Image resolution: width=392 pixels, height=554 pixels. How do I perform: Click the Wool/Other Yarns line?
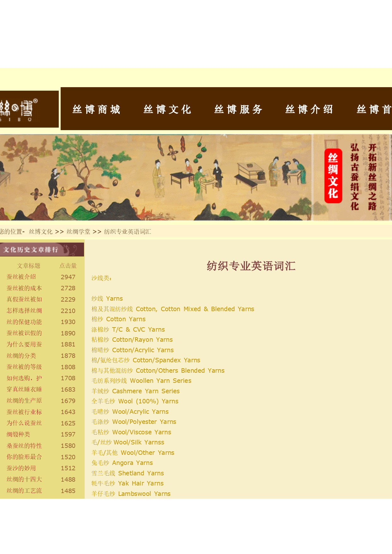tap(133, 453)
